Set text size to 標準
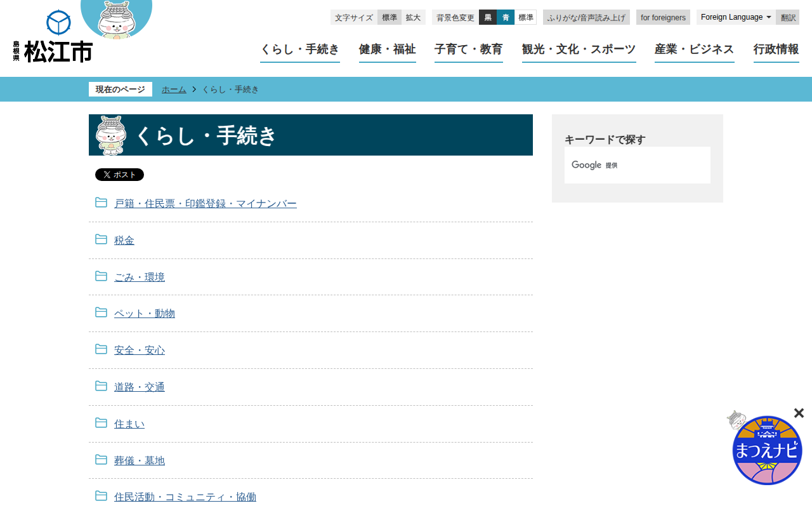This screenshot has width=812, height=508. coord(390,17)
